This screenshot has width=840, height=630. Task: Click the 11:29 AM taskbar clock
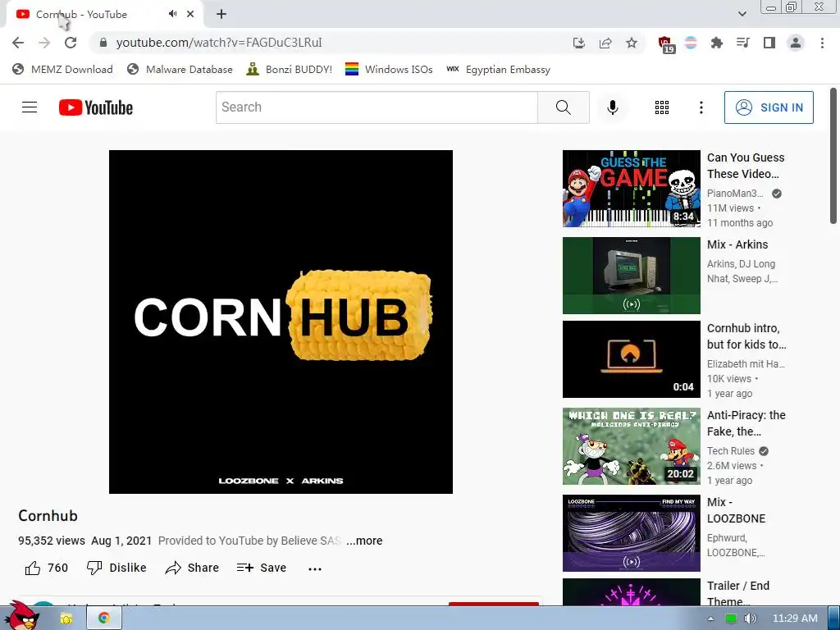point(795,619)
